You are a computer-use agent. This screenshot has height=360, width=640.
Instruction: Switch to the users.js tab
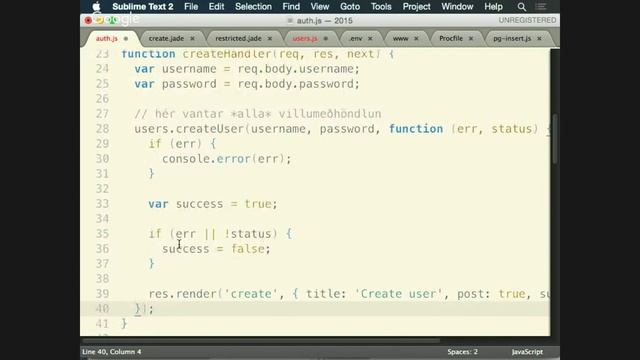[305, 38]
